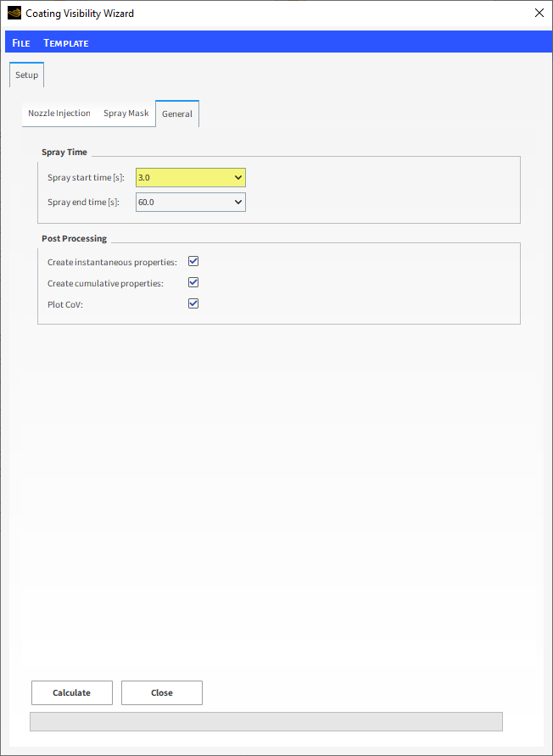553x756 pixels.
Task: Open the File menu
Action: click(x=21, y=43)
